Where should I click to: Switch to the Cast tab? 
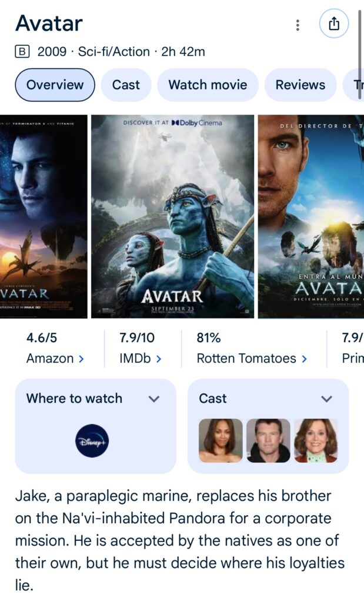coord(126,85)
